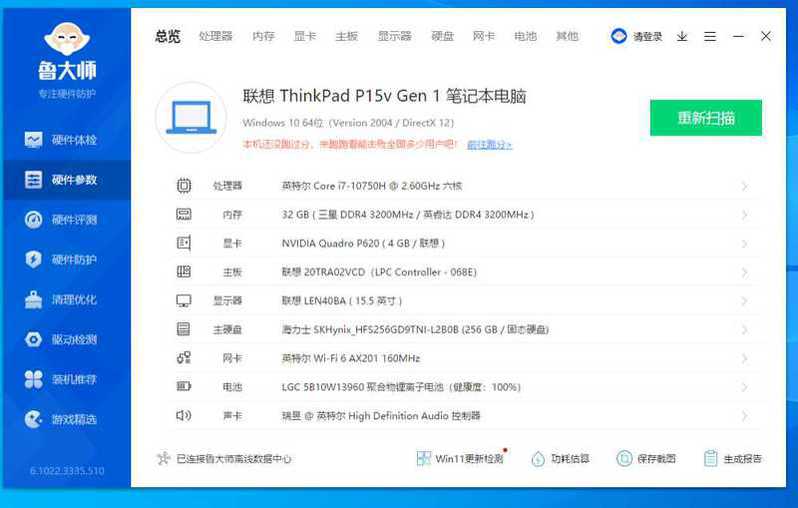The image size is (798, 508).
Task: Open the hamburger main menu icon
Action: (710, 36)
